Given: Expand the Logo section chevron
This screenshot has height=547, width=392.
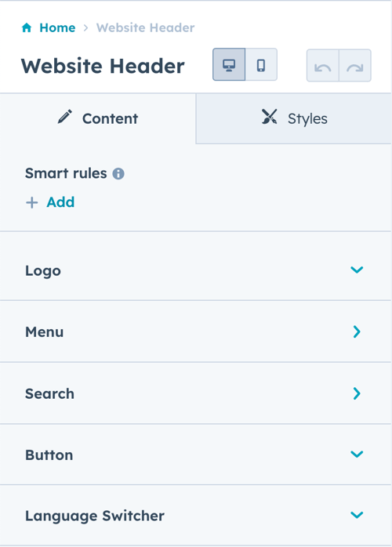Looking at the screenshot, I should click(357, 270).
